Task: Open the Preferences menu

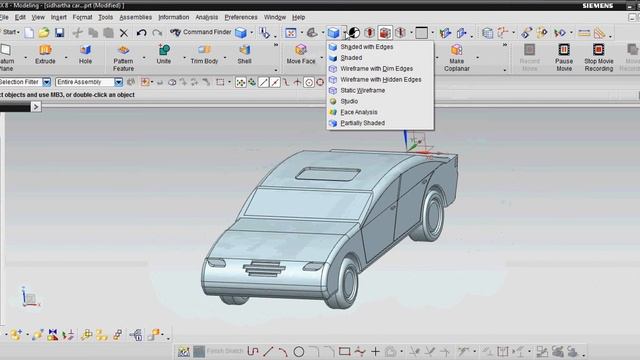Action: click(x=241, y=17)
